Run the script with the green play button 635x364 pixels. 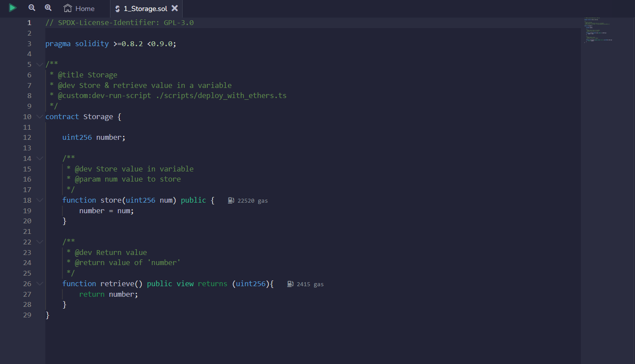coord(12,8)
